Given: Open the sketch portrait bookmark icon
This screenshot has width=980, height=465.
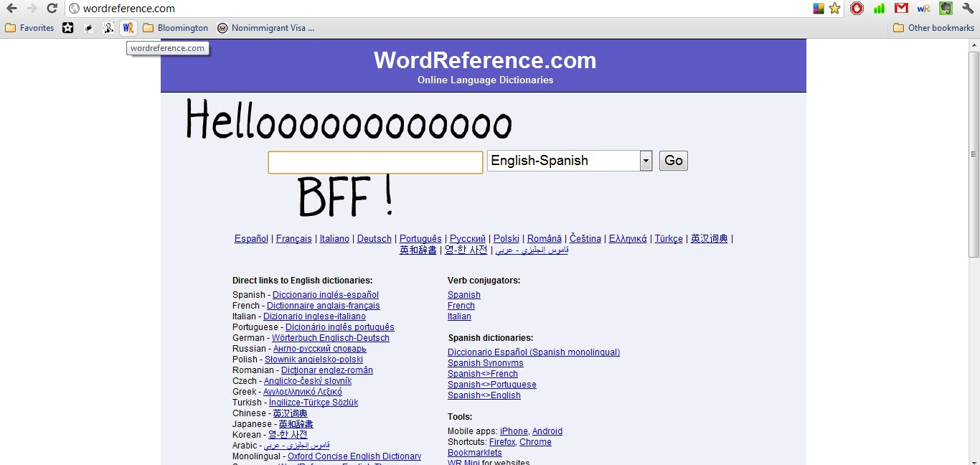Looking at the screenshot, I should tap(108, 28).
